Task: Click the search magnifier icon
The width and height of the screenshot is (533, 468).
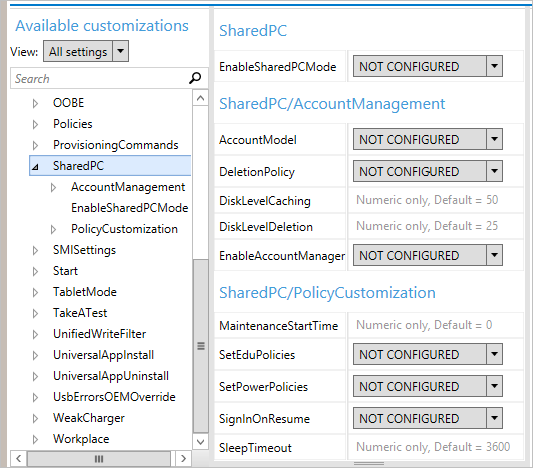Action: pos(195,78)
